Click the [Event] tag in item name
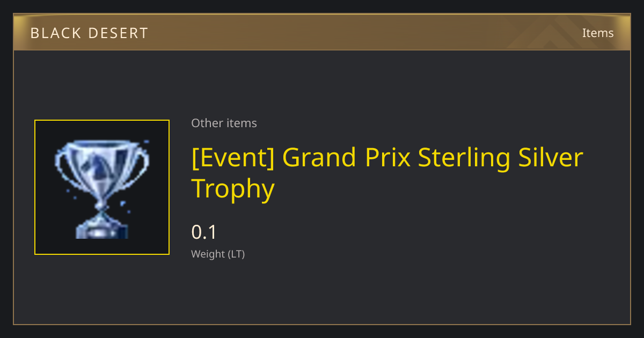 click(x=233, y=158)
